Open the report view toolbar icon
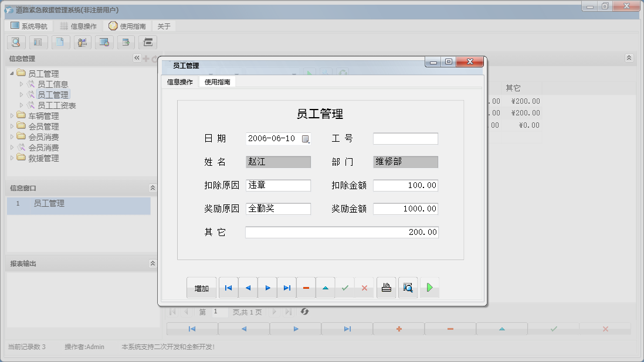 click(x=38, y=42)
